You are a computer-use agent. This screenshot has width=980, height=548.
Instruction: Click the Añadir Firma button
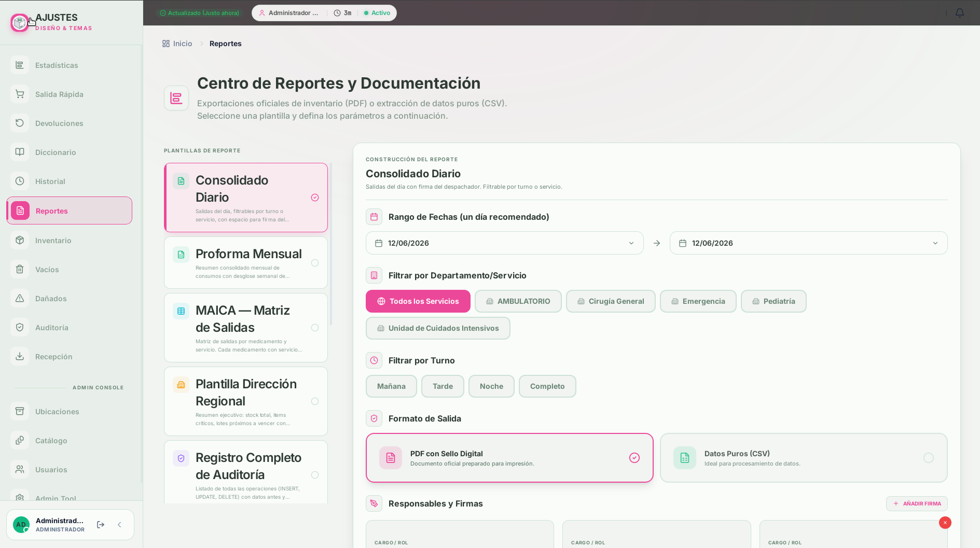click(x=917, y=503)
